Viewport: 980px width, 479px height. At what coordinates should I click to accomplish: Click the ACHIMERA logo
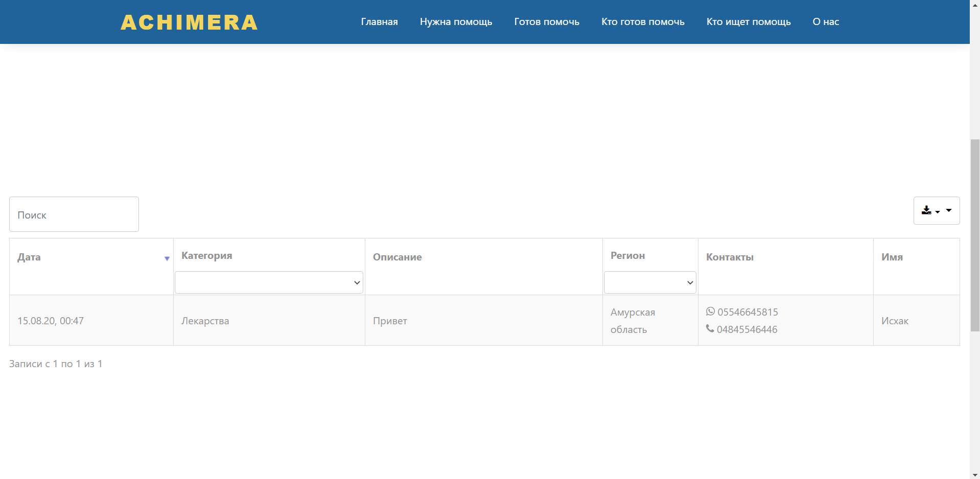(189, 22)
